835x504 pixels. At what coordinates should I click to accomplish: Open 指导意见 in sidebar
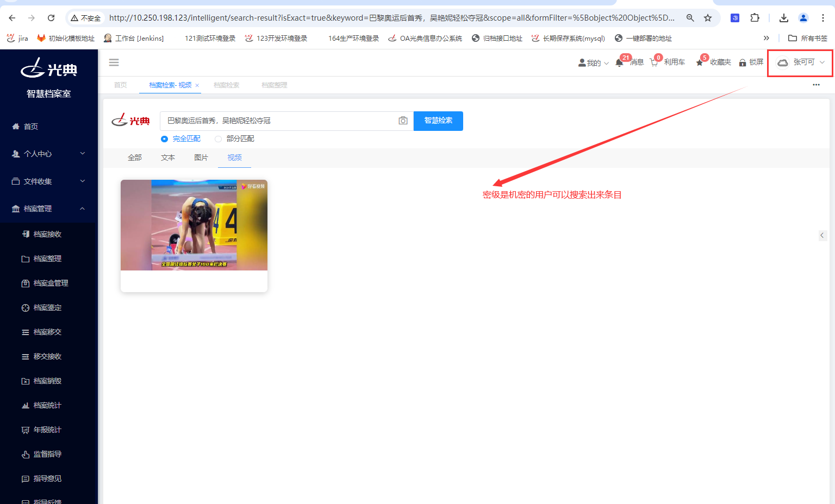pos(47,478)
